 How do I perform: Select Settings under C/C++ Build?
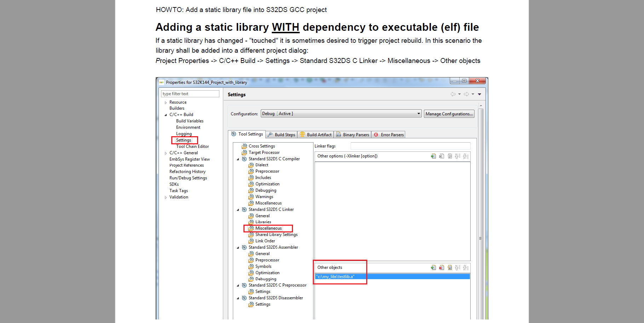184,140
